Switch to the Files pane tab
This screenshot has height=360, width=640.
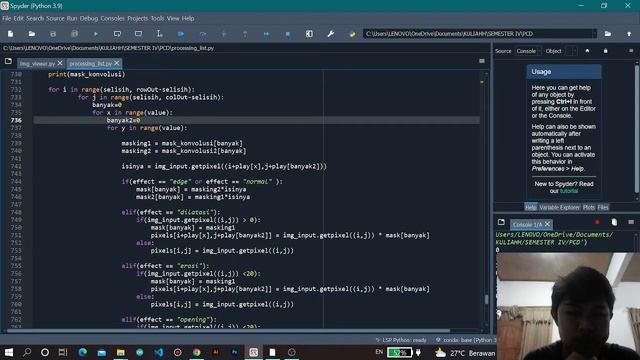click(x=603, y=207)
